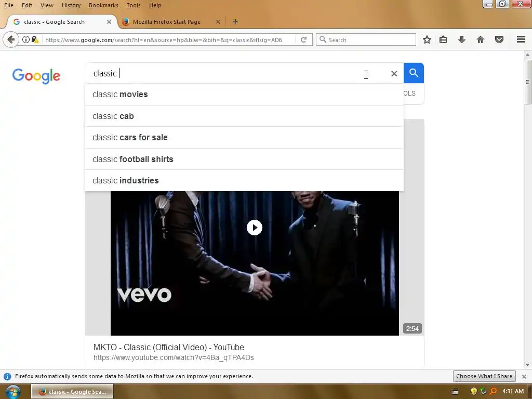The width and height of the screenshot is (532, 399).
Task: Click the 2:54 video duration badge
Action: (412, 328)
